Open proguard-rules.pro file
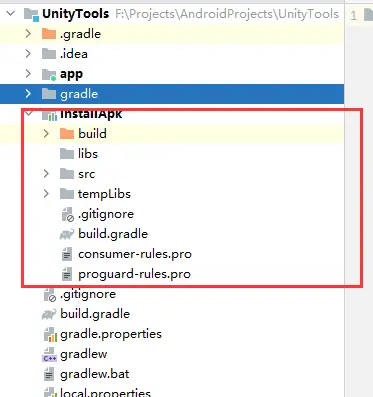 (134, 274)
